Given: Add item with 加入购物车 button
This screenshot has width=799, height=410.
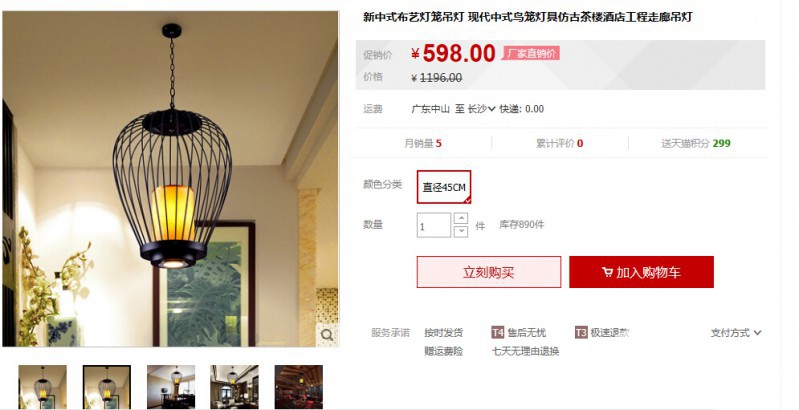Looking at the screenshot, I should point(641,272).
